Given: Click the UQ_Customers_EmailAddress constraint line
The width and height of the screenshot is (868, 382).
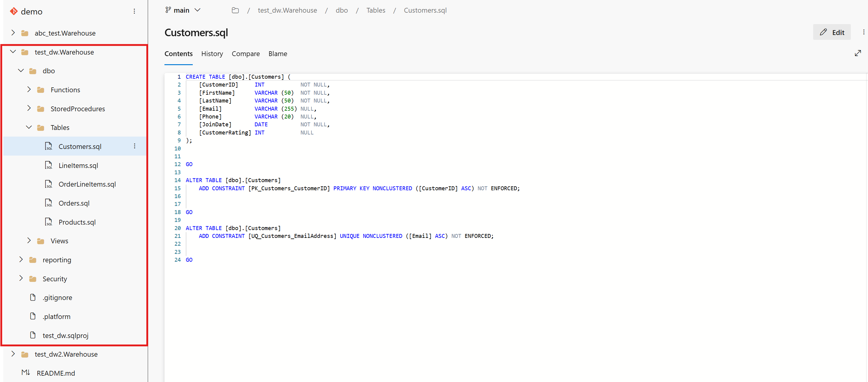Looking at the screenshot, I should coord(346,236).
